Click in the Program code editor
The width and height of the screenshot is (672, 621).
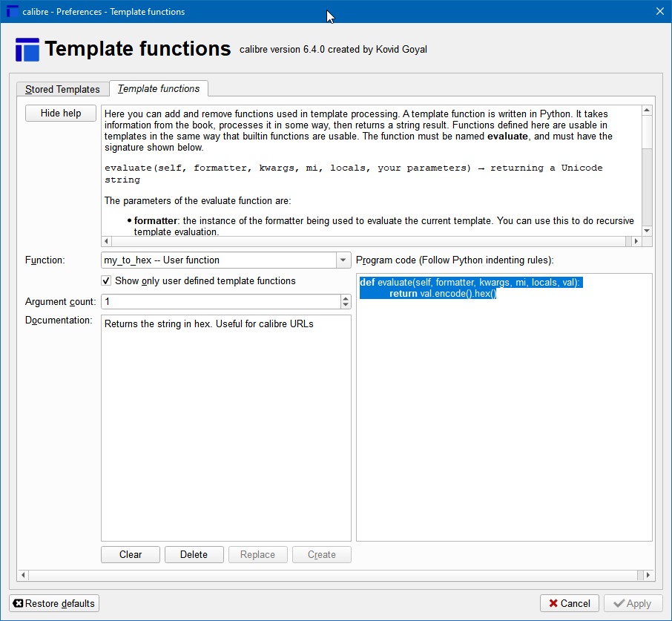click(x=504, y=415)
